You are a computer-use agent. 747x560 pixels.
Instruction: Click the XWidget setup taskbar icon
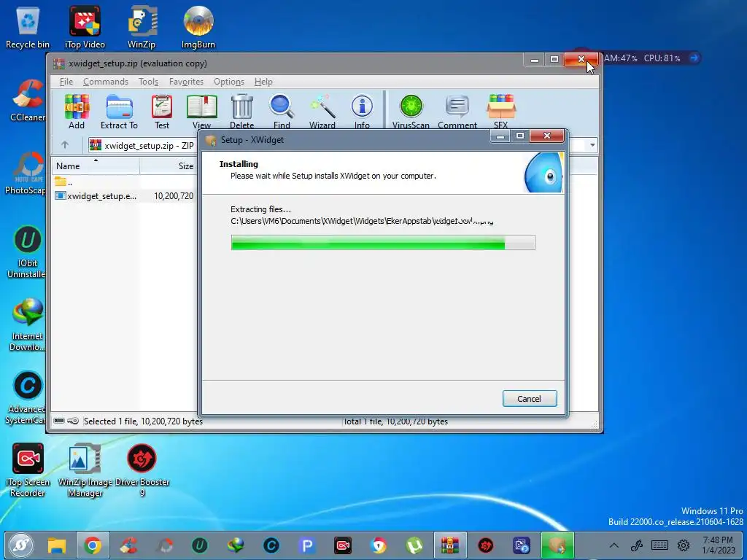pyautogui.click(x=557, y=545)
